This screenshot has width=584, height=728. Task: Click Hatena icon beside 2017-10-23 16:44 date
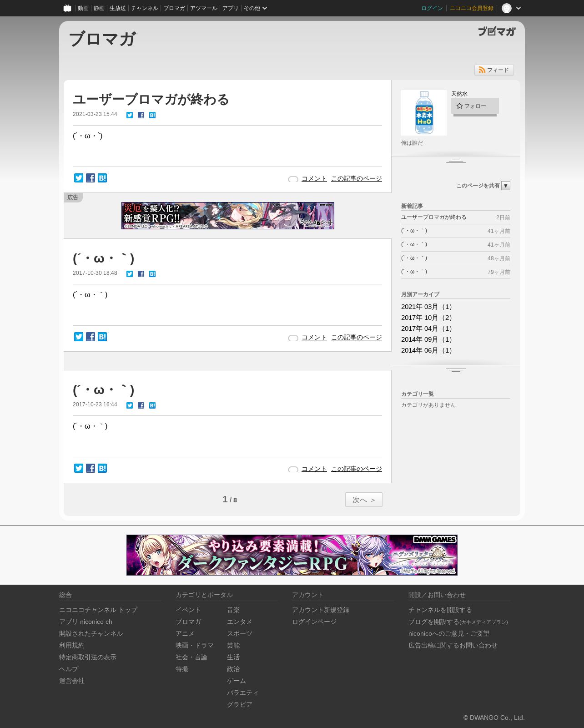152,405
